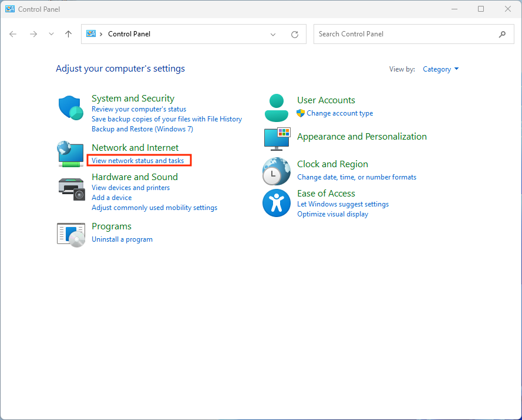Open the Hardware and Sound heading
The image size is (522, 420).
(x=135, y=177)
